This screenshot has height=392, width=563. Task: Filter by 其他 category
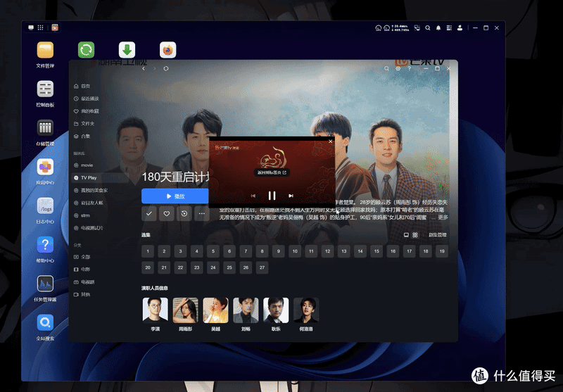(82, 294)
